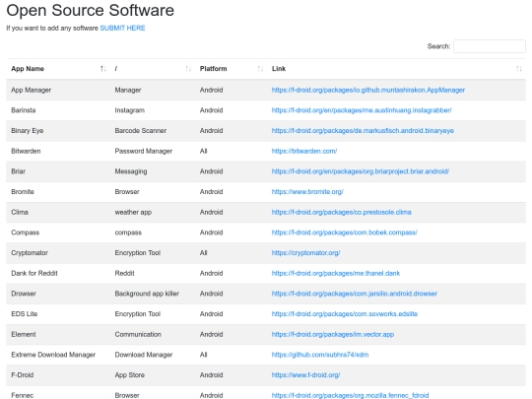Focus the Search input field
This screenshot has height=399, width=532.
coord(490,46)
